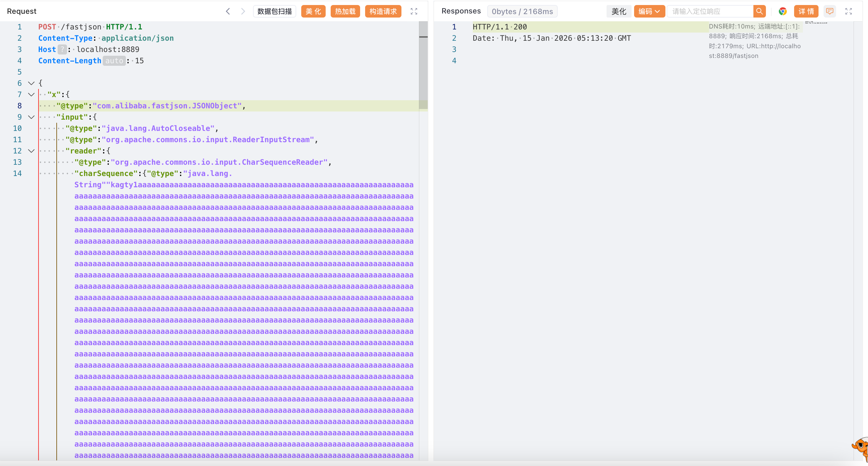Screen dimensions: 868x466
Task: Open 构造请求 construct request
Action: pos(383,12)
